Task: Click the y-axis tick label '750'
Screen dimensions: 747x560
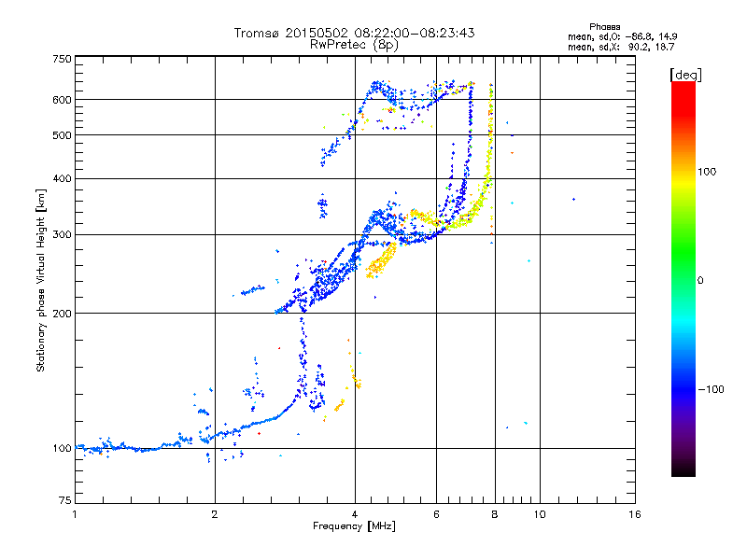Action: tap(63, 59)
